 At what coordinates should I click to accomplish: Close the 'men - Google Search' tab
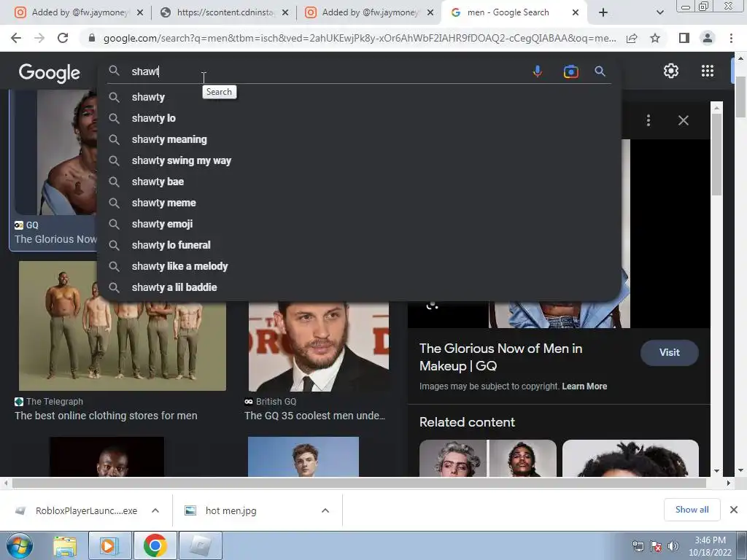(x=576, y=12)
